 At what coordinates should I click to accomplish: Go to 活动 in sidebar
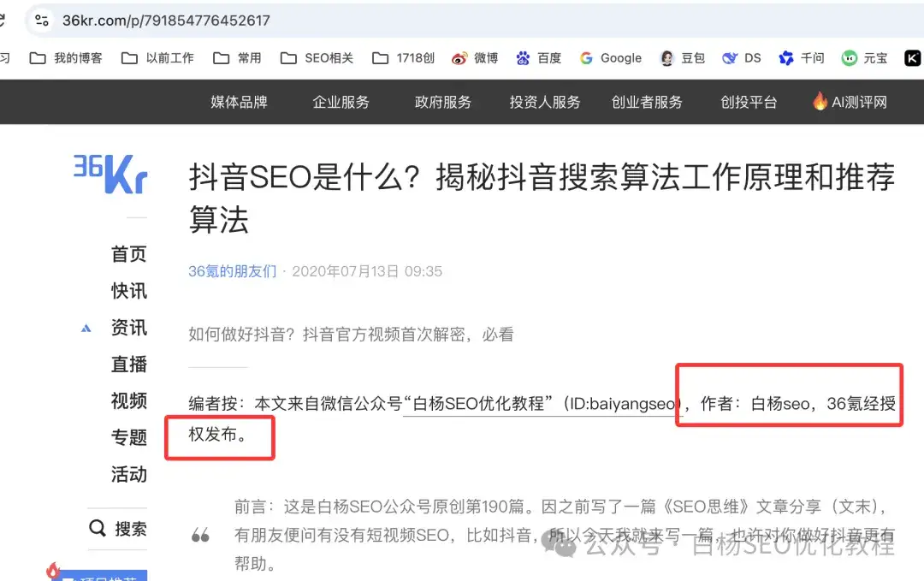[x=128, y=474]
